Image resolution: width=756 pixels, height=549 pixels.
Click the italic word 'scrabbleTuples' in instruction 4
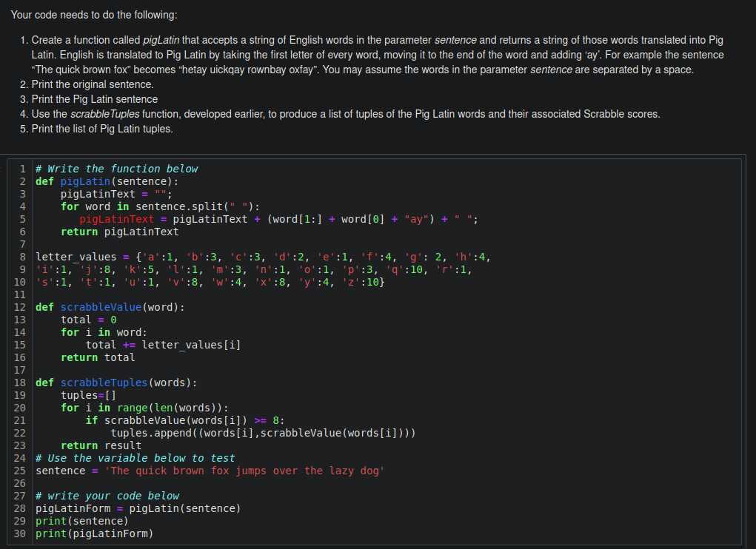(105, 114)
